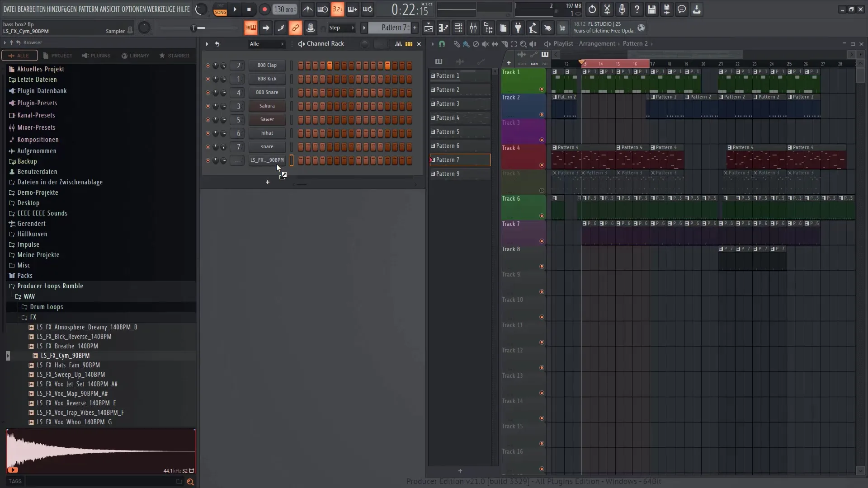Screen dimensions: 868x488
Task: Select the Draw pencil tool in Playlist
Action: 457,44
